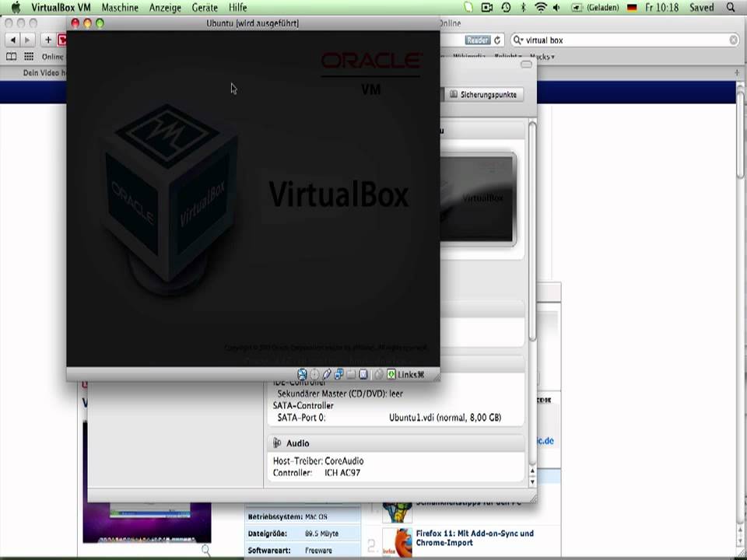The image size is (747, 560).
Task: Open the Geräte menu
Action: [205, 8]
